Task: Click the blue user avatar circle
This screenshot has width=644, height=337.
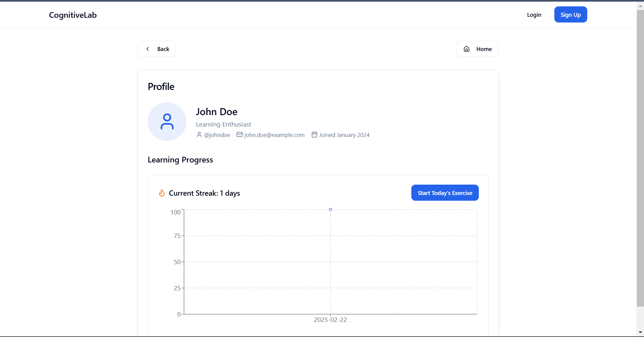Action: tap(167, 122)
